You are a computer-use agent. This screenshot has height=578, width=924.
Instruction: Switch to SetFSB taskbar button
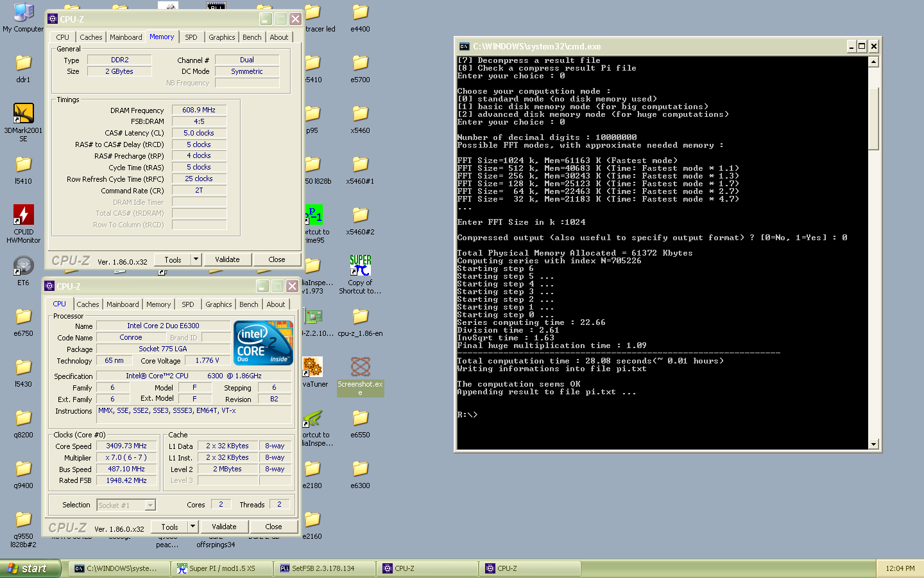pyautogui.click(x=325, y=568)
